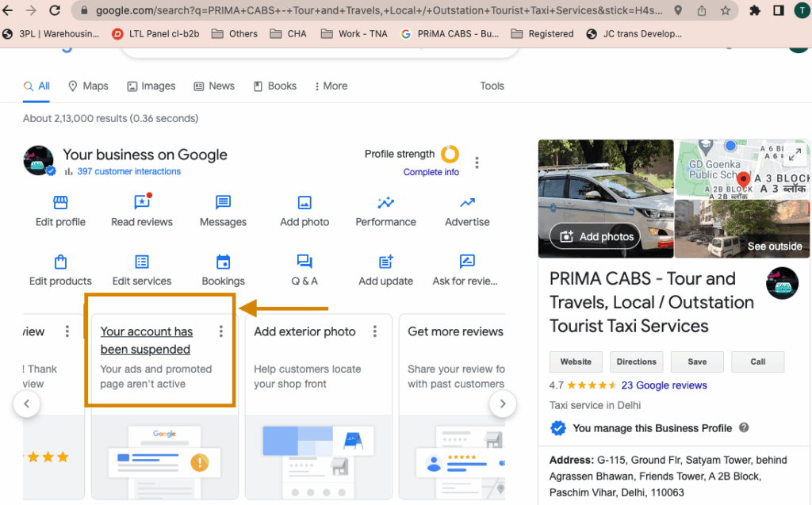Click the Complete info link
812x505 pixels.
click(x=431, y=172)
